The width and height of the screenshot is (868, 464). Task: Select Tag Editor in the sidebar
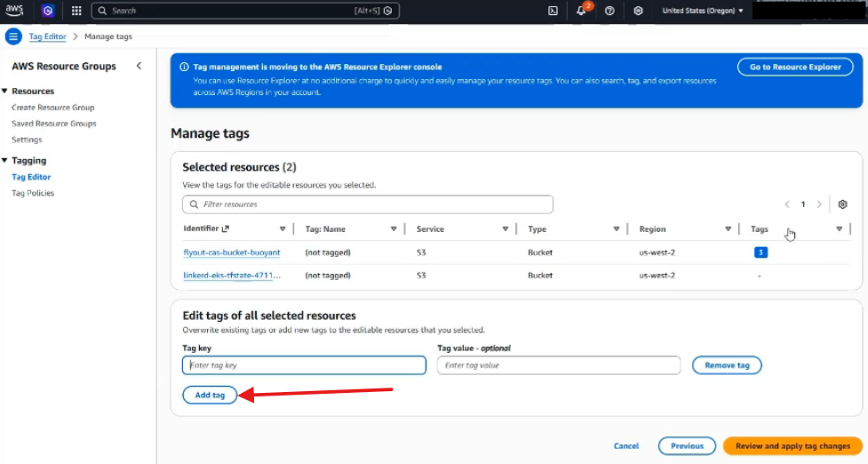coord(31,177)
